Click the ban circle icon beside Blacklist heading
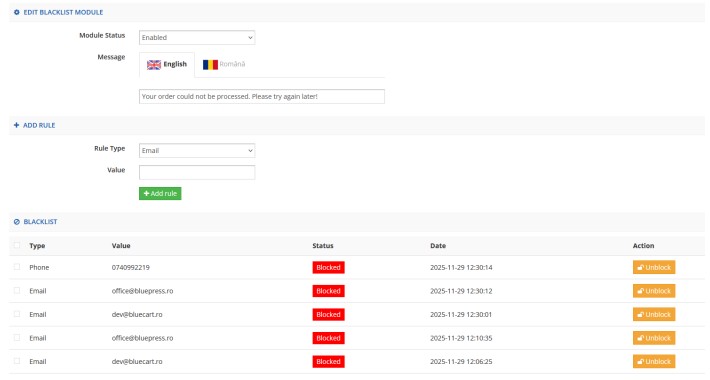 coord(17,221)
